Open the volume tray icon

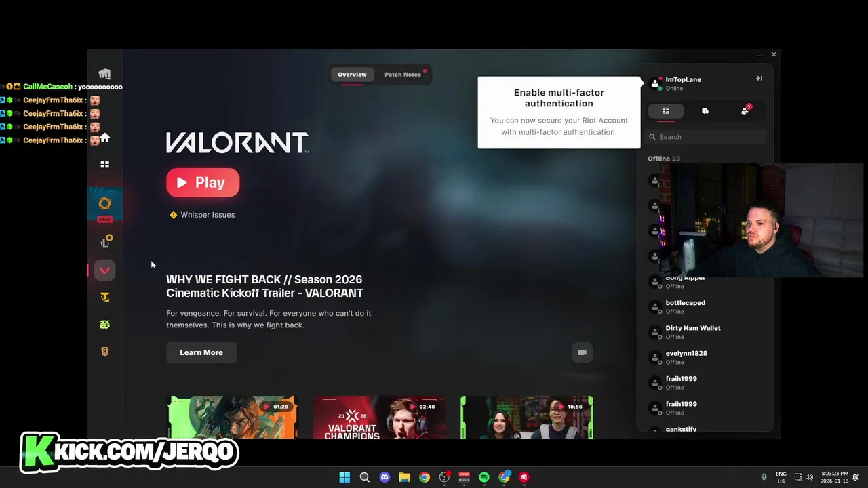[x=809, y=477]
